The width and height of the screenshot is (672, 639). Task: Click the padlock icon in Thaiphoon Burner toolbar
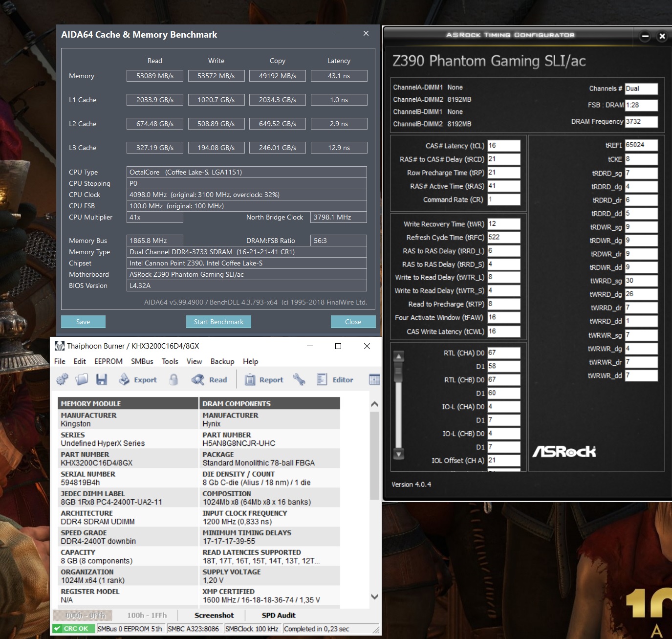[173, 379]
